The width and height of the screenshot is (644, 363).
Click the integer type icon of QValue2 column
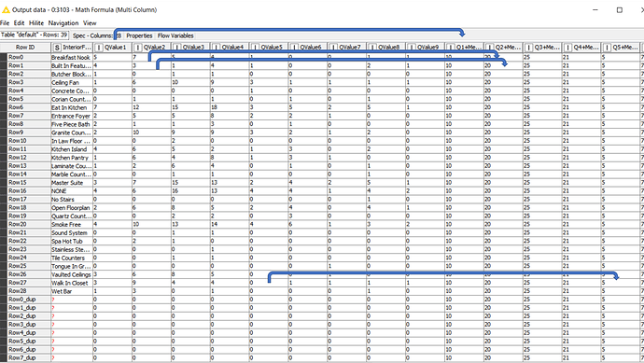coord(137,48)
